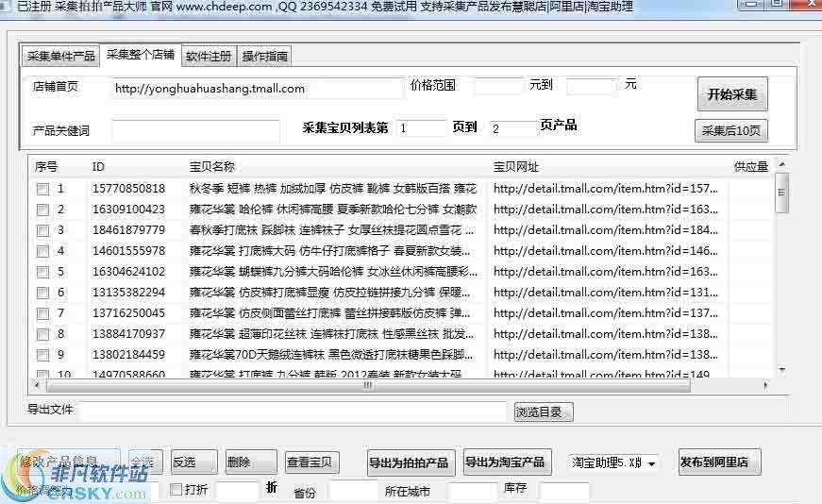Select ID 15770850818 cell
This screenshot has height=504, width=822.
click(128, 188)
